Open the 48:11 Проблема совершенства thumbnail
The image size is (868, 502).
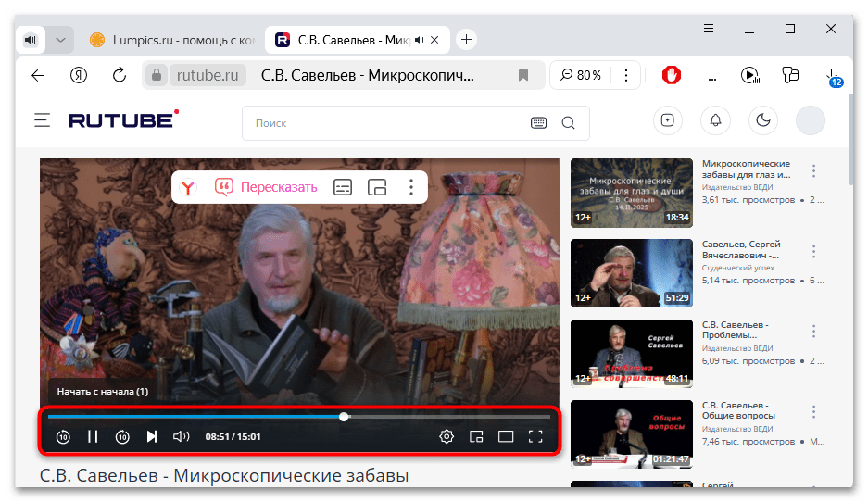tap(632, 354)
